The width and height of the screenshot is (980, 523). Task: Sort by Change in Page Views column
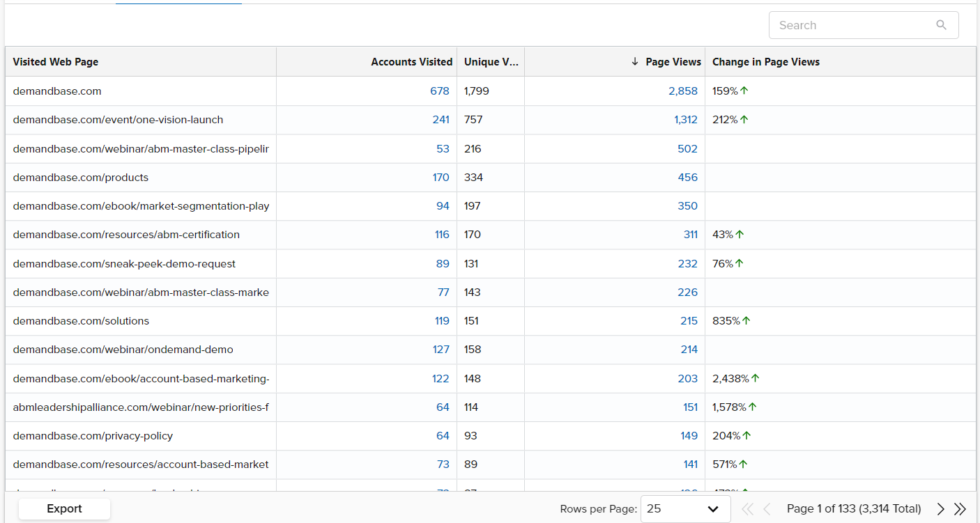tap(765, 62)
